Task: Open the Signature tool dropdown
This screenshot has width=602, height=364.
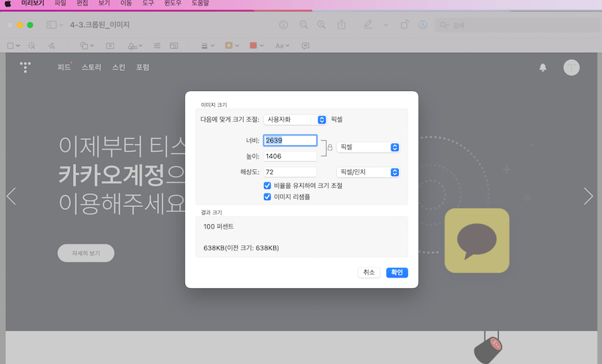Action: point(135,46)
